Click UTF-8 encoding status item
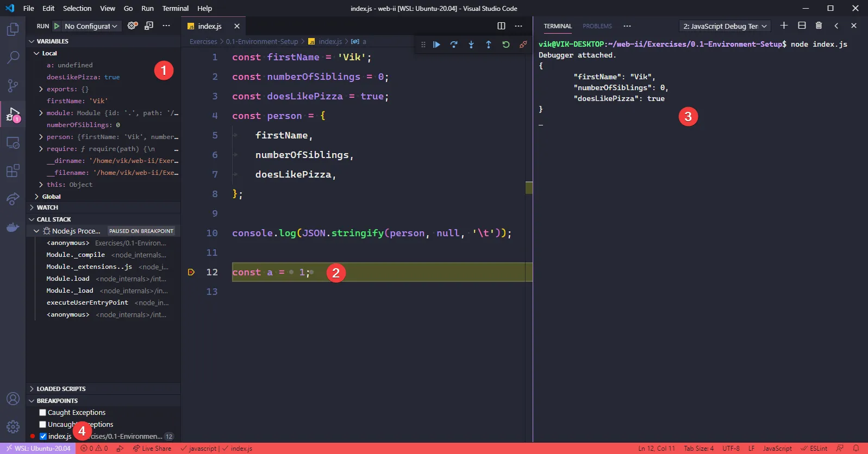The height and width of the screenshot is (454, 868). coord(731,449)
